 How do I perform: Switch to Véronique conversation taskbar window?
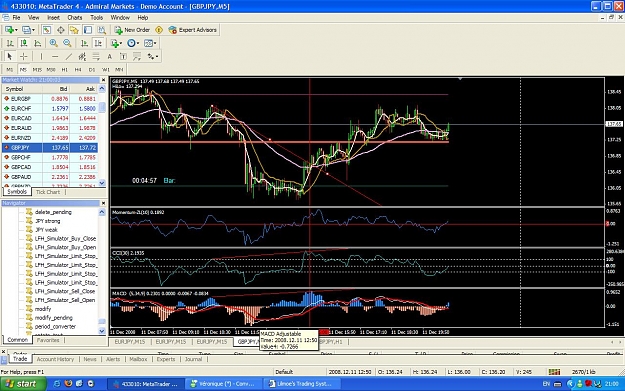pos(224,384)
